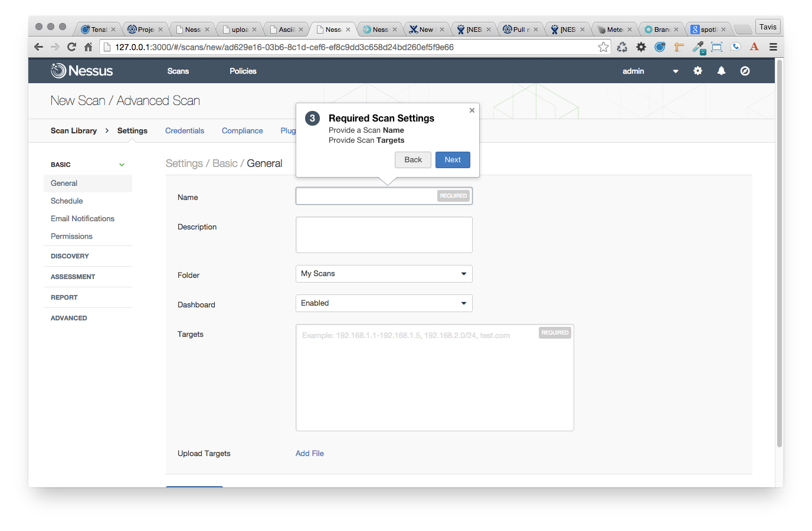Click the red A extension icon
Image resolution: width=812 pixels, height=531 pixels.
pyautogui.click(x=754, y=47)
